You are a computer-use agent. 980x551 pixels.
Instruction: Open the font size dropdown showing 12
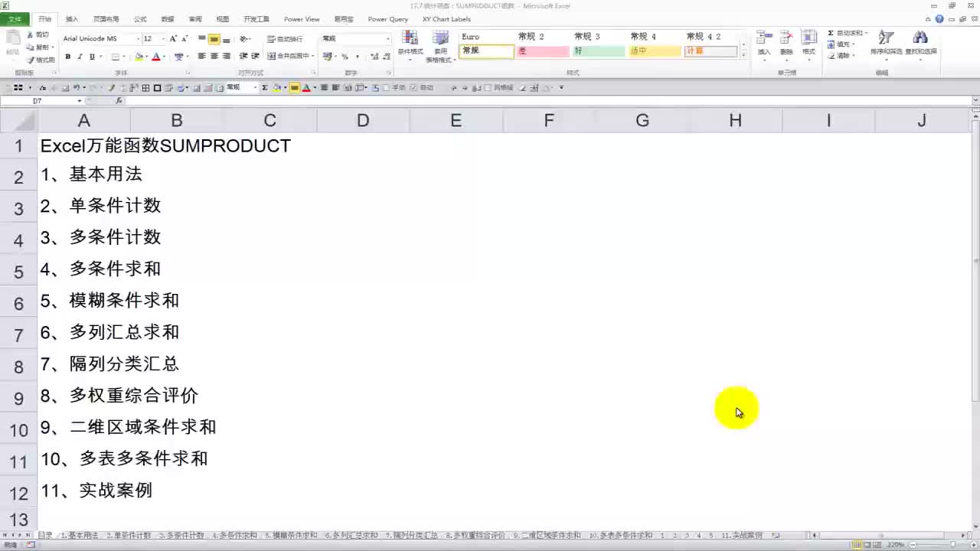coord(163,38)
